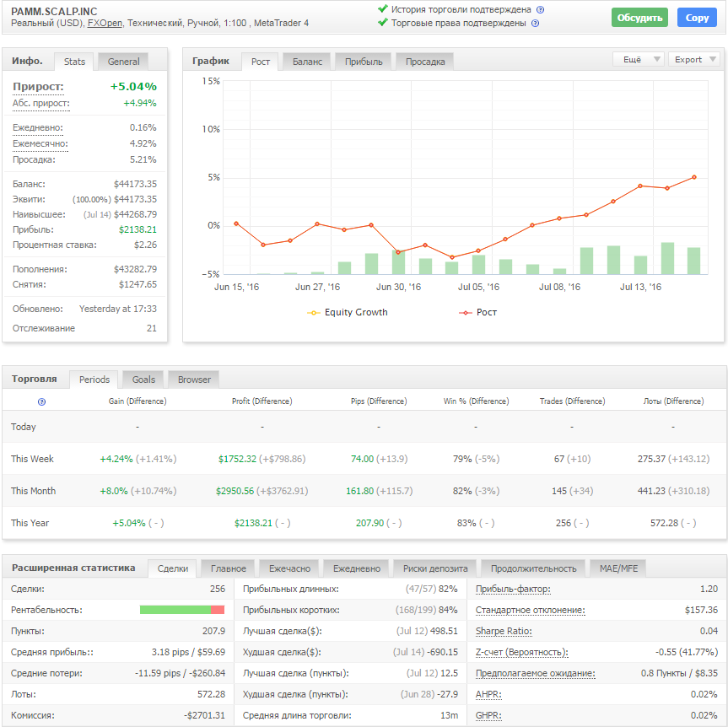This screenshot has width=728, height=727.
Task: Select the Прибыль chart tab
Action: (x=364, y=62)
